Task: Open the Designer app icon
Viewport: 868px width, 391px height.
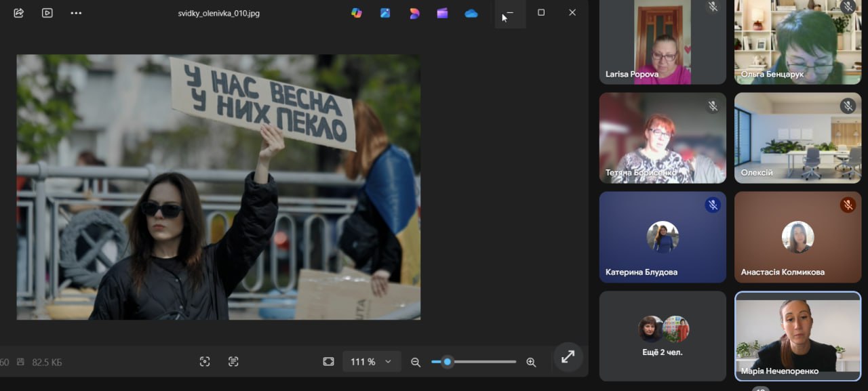Action: (x=414, y=13)
